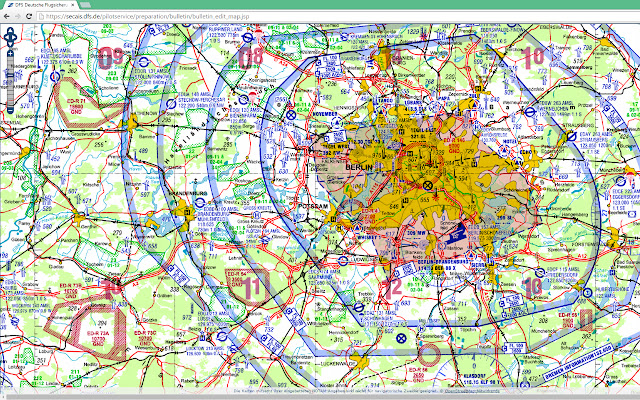Pan the map east with right arrow
Screen dimensions: 640x400
point(14,37)
